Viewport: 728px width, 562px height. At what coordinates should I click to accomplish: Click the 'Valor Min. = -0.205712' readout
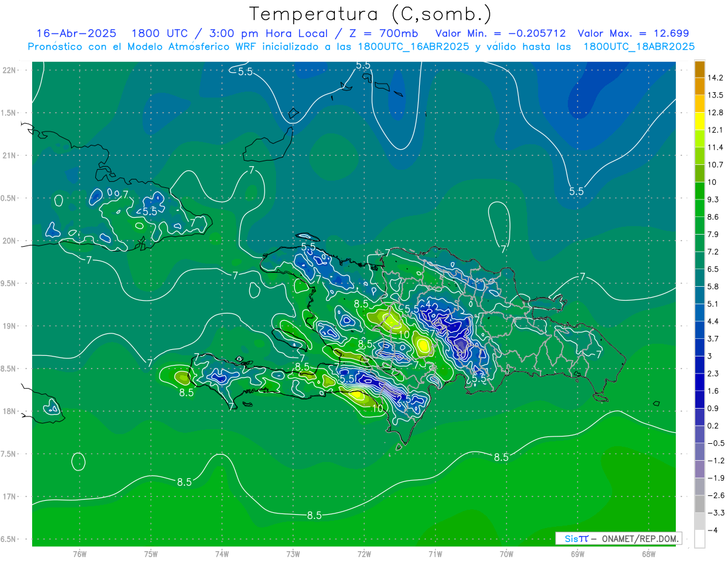click(500, 33)
